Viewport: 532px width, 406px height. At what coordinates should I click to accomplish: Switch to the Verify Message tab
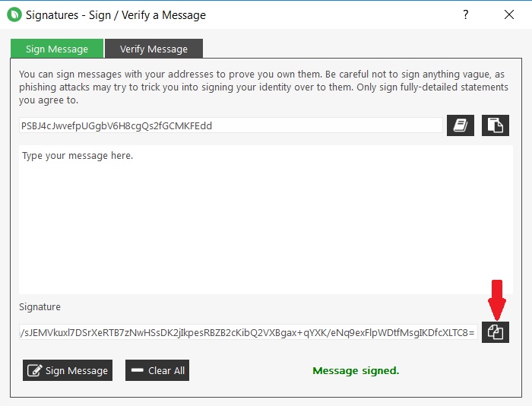pyautogui.click(x=154, y=49)
